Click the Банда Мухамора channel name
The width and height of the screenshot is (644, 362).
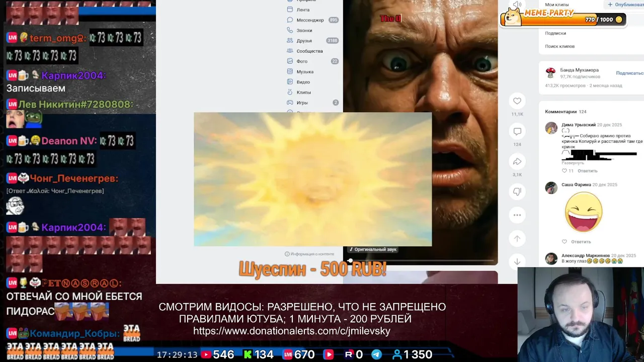tap(579, 70)
